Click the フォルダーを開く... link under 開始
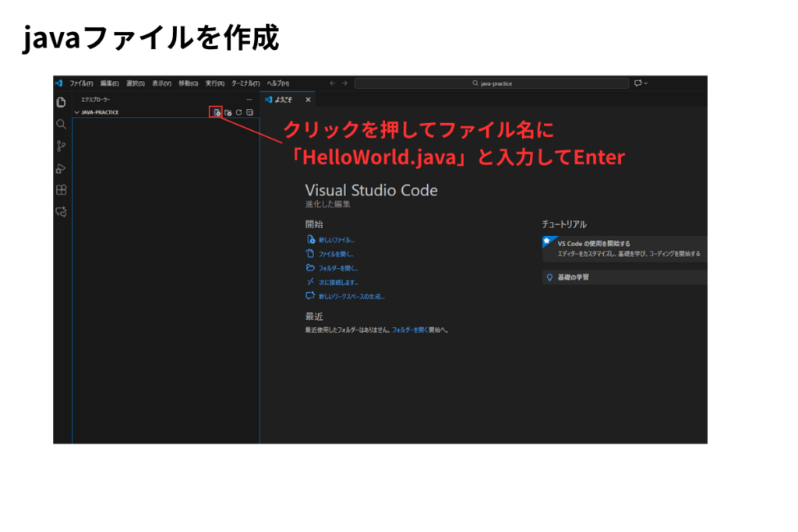798x532 pixels. [338, 268]
